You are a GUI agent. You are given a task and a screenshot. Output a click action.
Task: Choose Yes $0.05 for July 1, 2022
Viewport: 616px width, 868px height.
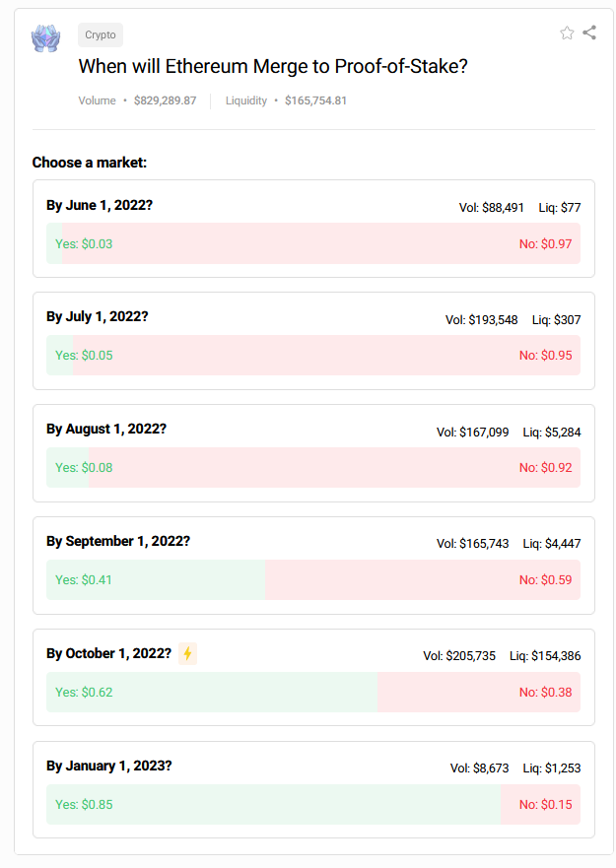click(x=84, y=356)
